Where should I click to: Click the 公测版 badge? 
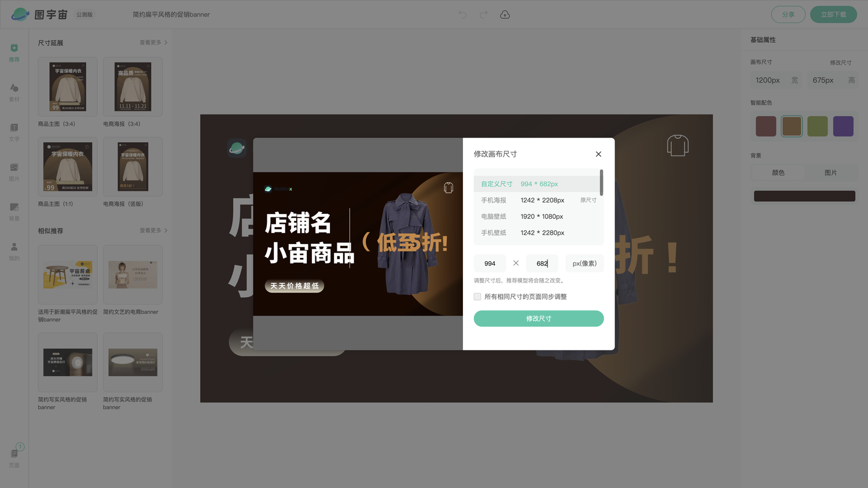click(84, 14)
